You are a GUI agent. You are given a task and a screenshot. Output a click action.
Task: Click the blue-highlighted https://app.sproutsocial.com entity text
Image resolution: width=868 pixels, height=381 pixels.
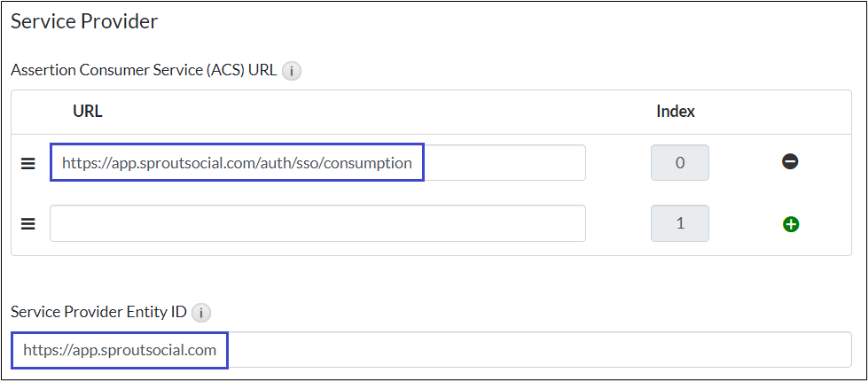click(120, 350)
